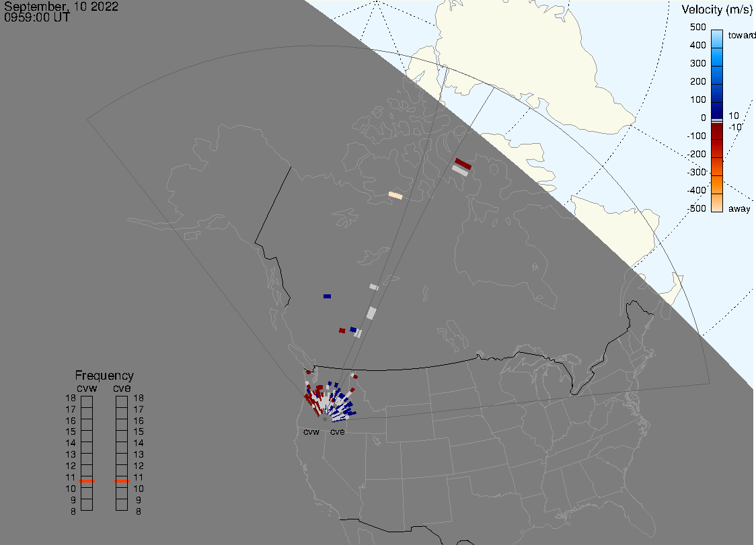Image resolution: width=756 pixels, height=545 pixels.
Task: Pick the pale peach -400 to -500 m/s segment
Action: pyautogui.click(x=717, y=203)
